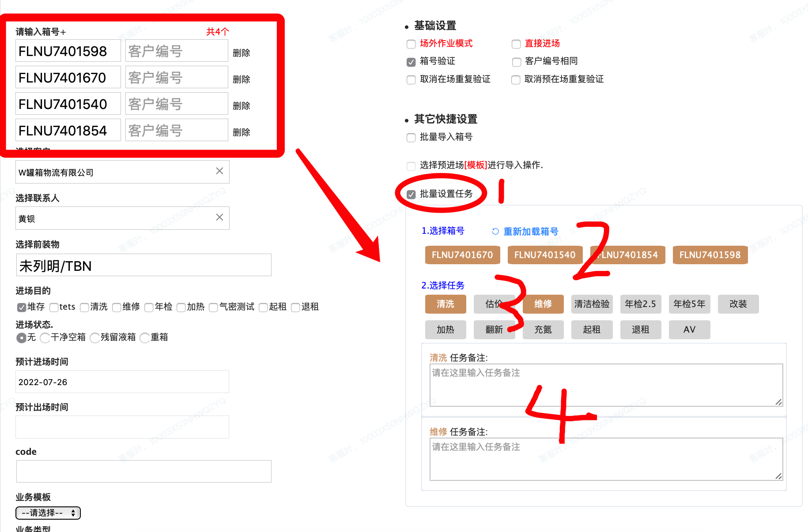808x532 pixels.
Task: Check the 年检 entry purpose box
Action: click(149, 307)
